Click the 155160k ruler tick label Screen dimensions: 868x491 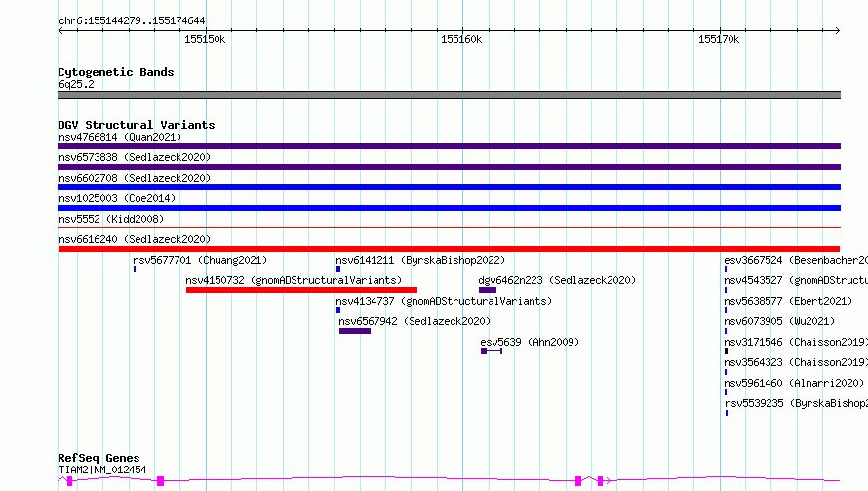[461, 39]
